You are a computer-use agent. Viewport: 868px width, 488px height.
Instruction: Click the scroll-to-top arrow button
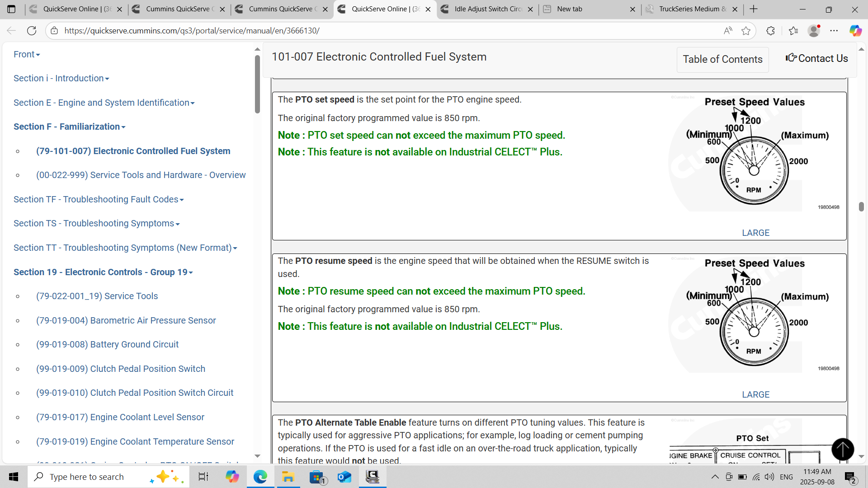click(842, 449)
